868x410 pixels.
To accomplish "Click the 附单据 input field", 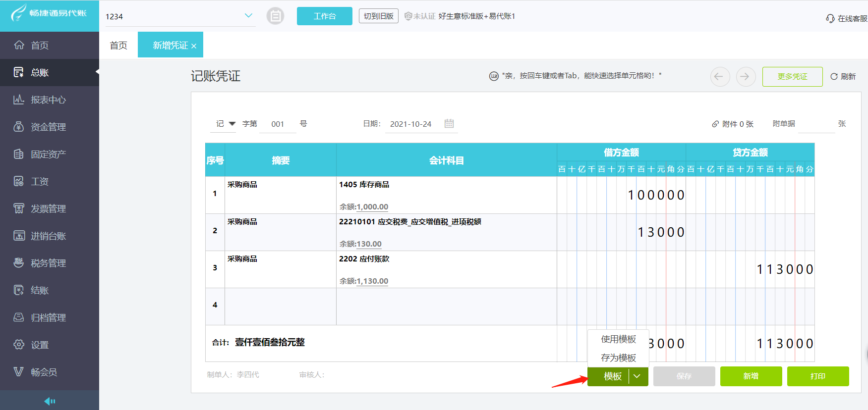I will [816, 124].
